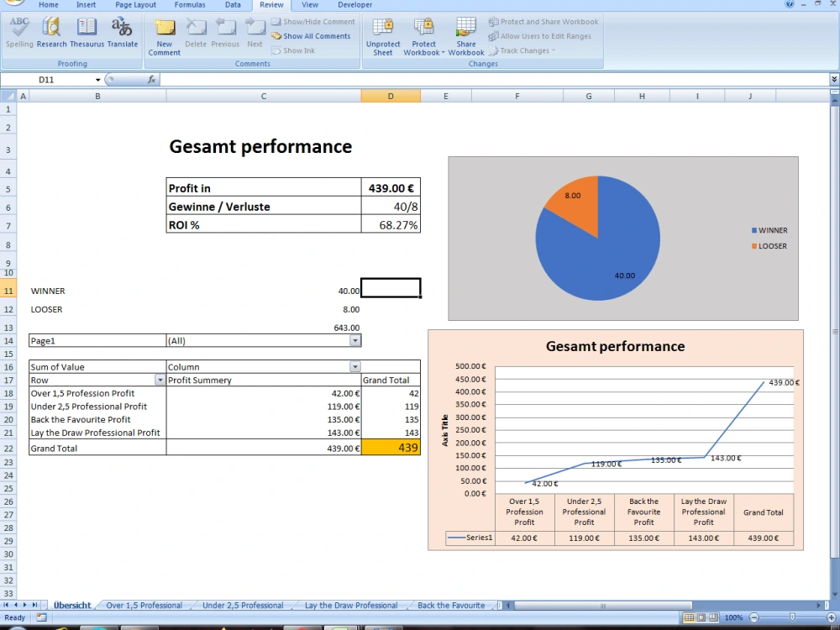The height and width of the screenshot is (630, 840).
Task: Select row 11 header
Action: (x=8, y=291)
